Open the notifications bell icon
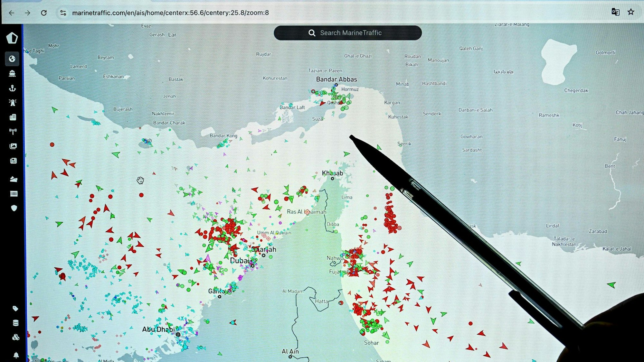Screen dimensions: 644x362 16,355
